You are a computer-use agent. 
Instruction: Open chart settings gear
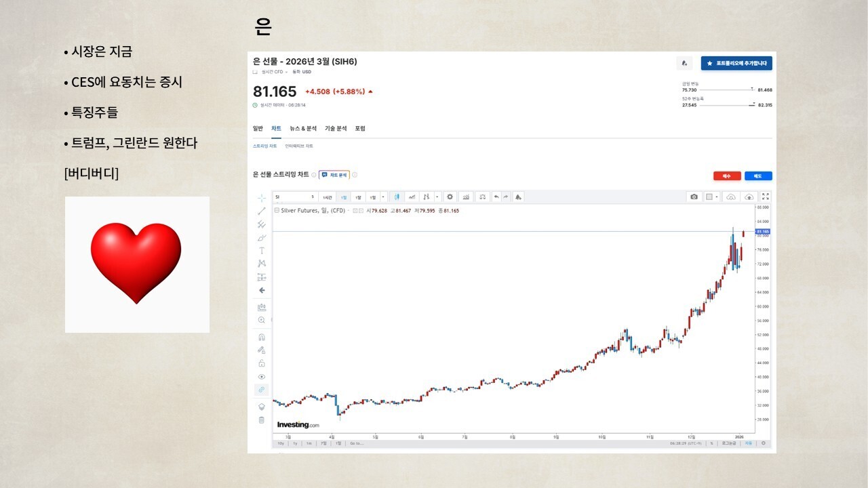pos(450,197)
